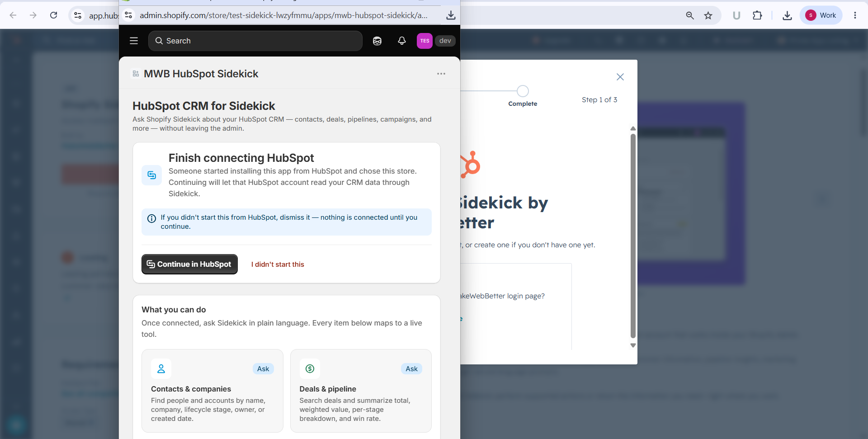Open site info icon beside app.hub address
This screenshot has width=868, height=439.
(x=78, y=15)
